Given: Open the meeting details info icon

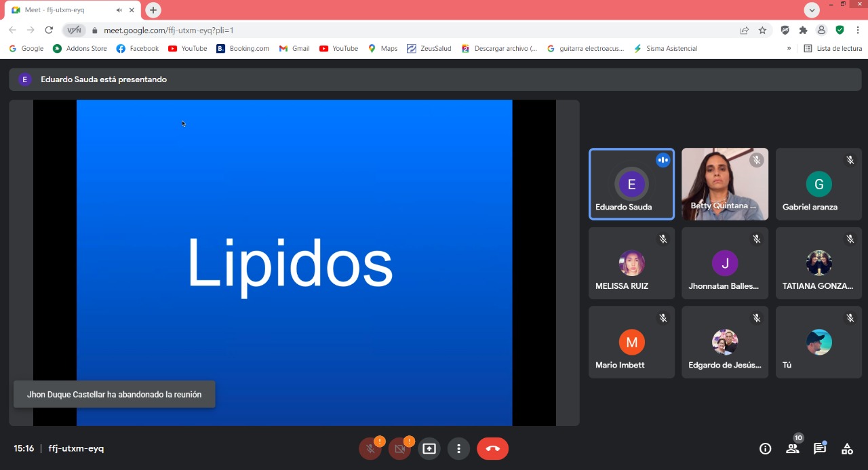Looking at the screenshot, I should [x=766, y=448].
